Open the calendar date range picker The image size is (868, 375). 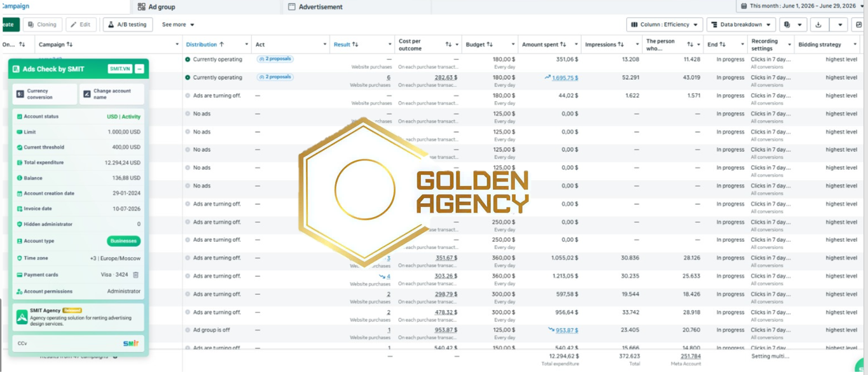[802, 6]
